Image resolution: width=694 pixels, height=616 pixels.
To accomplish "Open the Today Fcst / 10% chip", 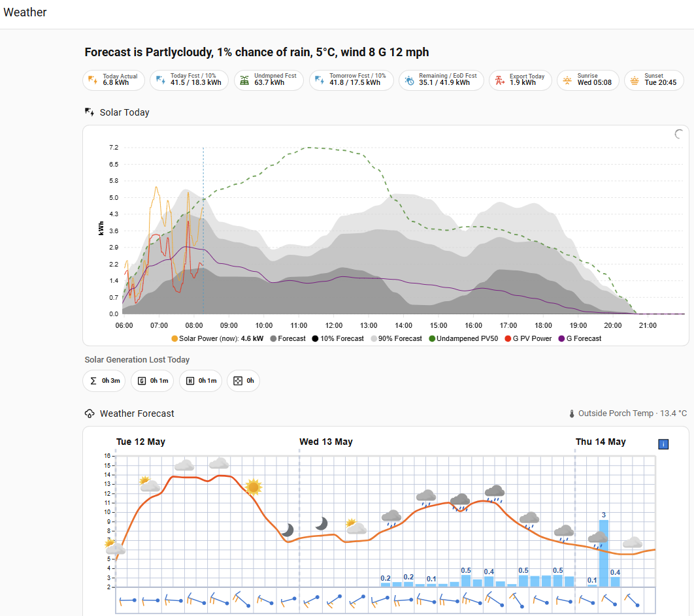I will coord(189,80).
